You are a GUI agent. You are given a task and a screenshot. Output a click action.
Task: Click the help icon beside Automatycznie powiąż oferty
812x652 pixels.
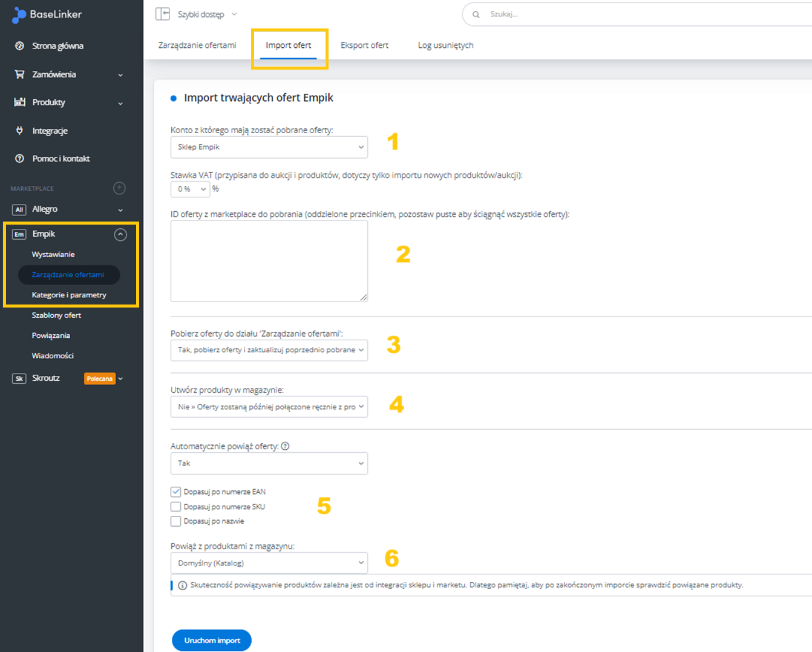tap(285, 446)
